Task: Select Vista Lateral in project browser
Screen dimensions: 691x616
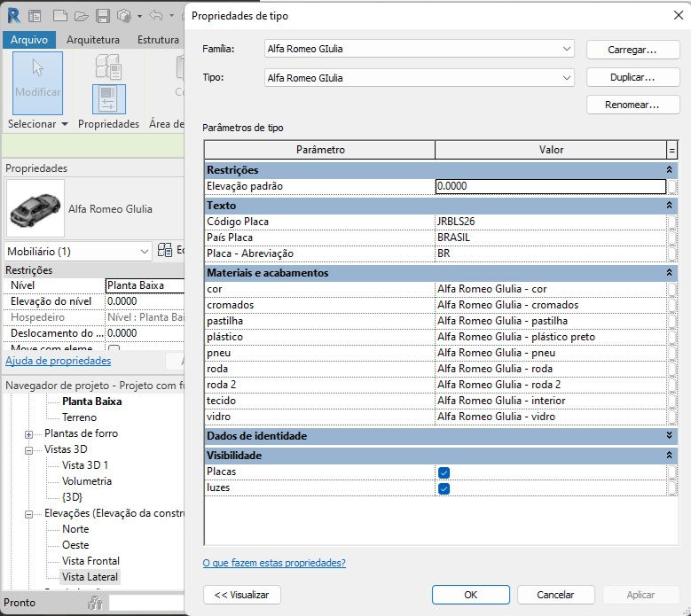Action: click(x=90, y=577)
